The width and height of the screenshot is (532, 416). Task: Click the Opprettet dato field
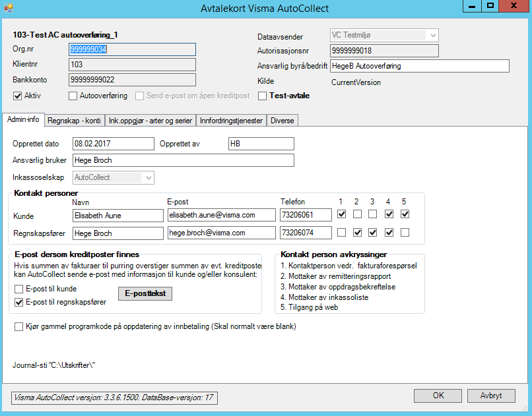114,144
